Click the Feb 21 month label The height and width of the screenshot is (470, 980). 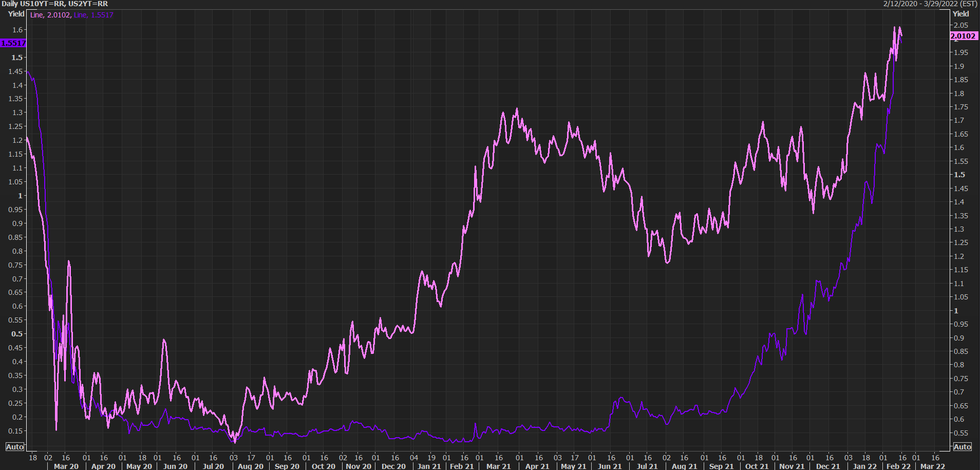pyautogui.click(x=462, y=466)
